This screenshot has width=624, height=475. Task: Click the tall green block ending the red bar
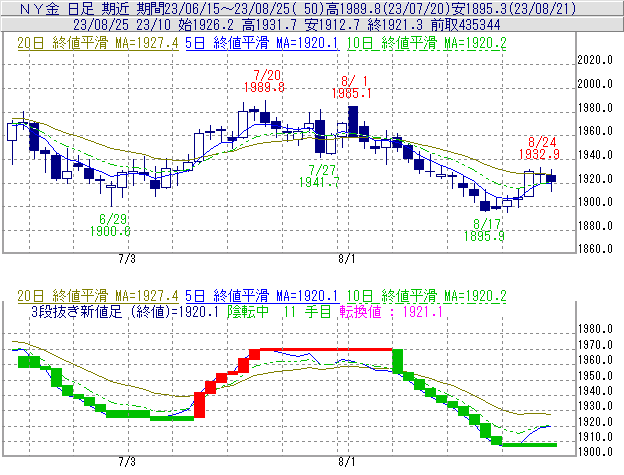(398, 361)
